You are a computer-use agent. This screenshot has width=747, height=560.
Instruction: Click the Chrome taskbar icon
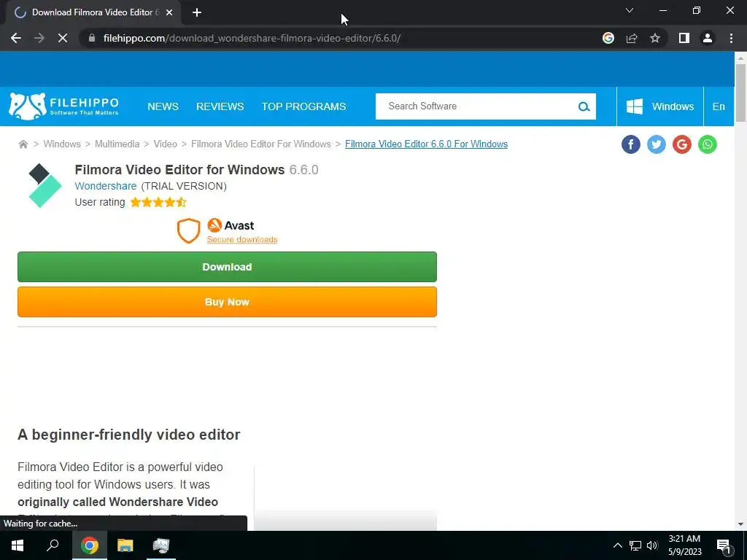pyautogui.click(x=90, y=545)
